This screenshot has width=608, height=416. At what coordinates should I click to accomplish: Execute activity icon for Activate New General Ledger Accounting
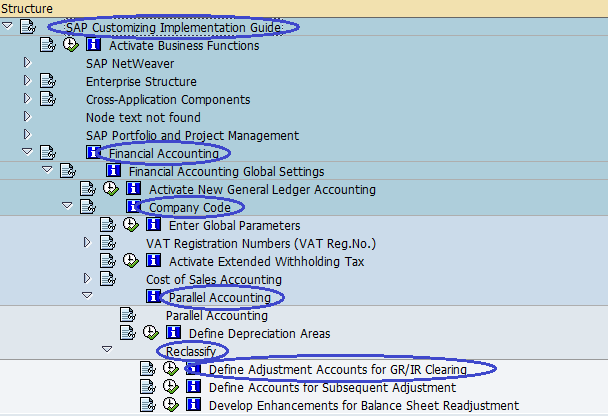[111, 188]
